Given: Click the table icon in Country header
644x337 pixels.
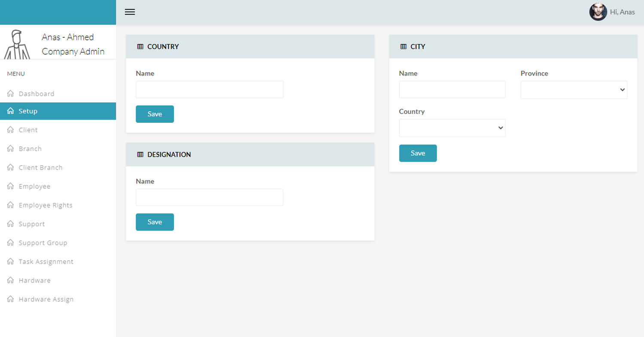Looking at the screenshot, I should [x=140, y=47].
